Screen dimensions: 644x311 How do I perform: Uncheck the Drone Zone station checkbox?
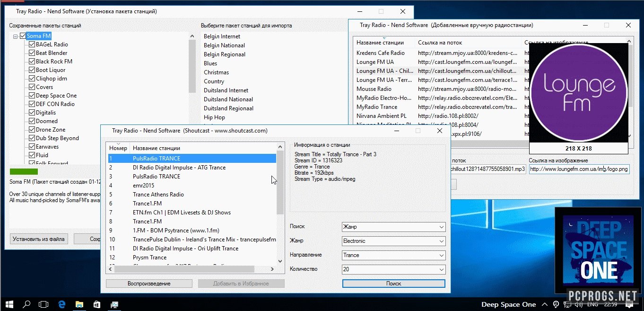pyautogui.click(x=32, y=130)
